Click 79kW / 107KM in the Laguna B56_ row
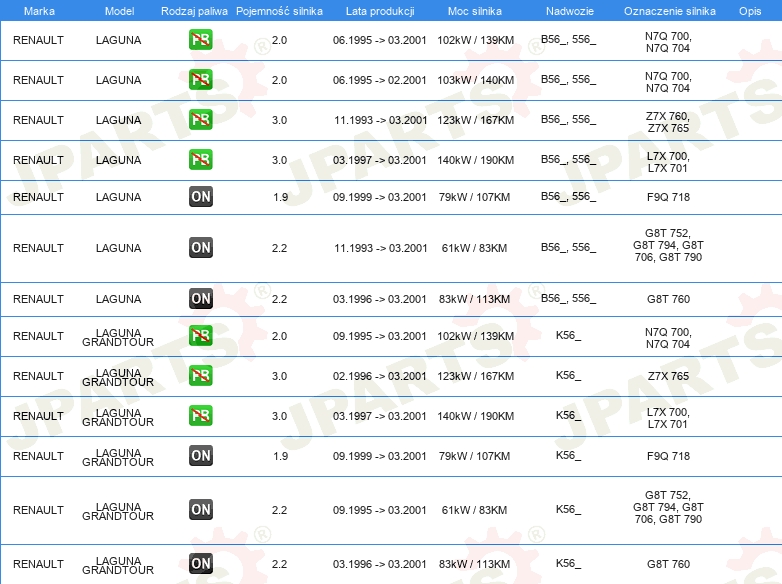Screen dimensions: 782x584 click(474, 197)
